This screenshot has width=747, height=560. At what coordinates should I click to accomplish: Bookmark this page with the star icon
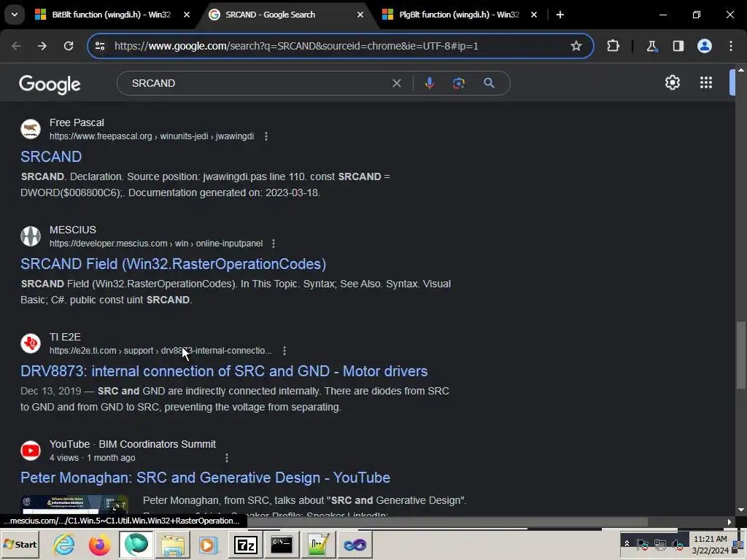[576, 46]
